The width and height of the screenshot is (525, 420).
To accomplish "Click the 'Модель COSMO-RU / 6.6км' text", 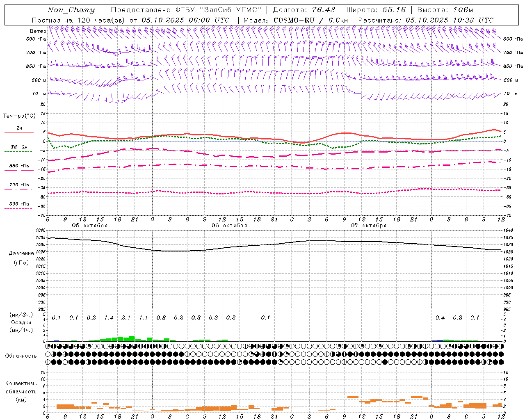I will [295, 20].
